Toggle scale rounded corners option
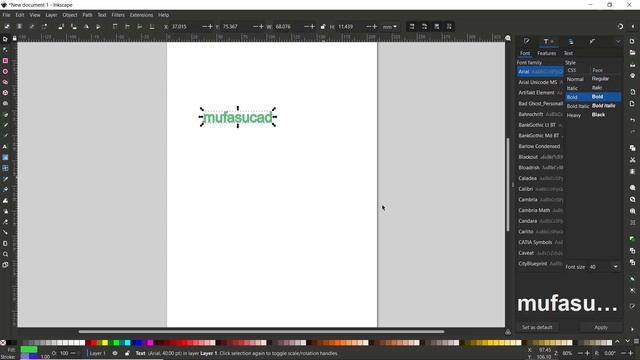Viewport: 640px width, 360px height. click(424, 27)
